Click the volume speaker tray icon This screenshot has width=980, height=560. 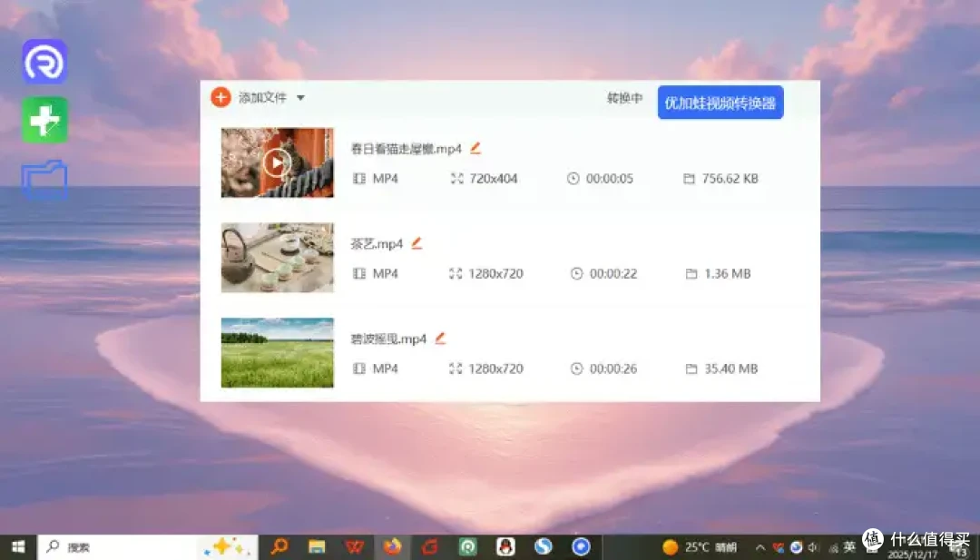[813, 547]
